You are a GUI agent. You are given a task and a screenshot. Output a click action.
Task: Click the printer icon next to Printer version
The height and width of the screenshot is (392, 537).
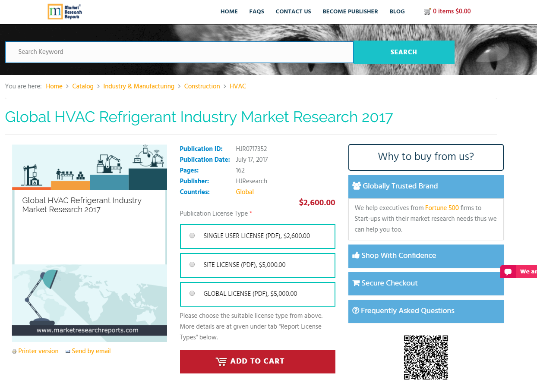[x=13, y=351]
